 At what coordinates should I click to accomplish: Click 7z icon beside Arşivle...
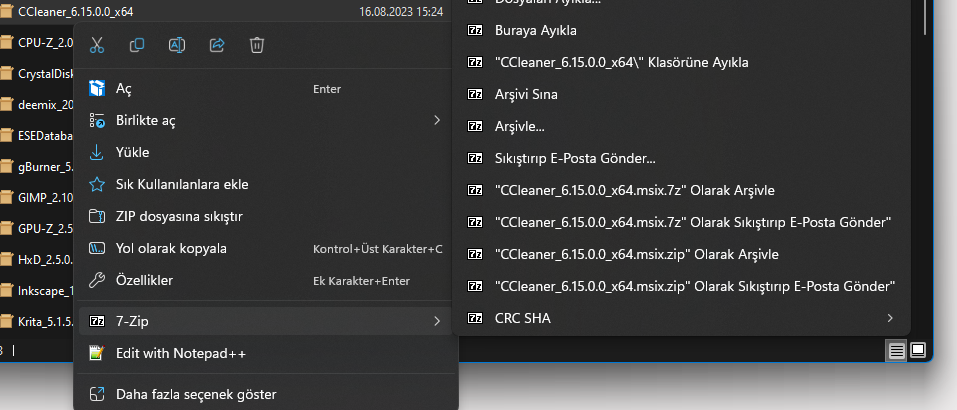click(475, 126)
